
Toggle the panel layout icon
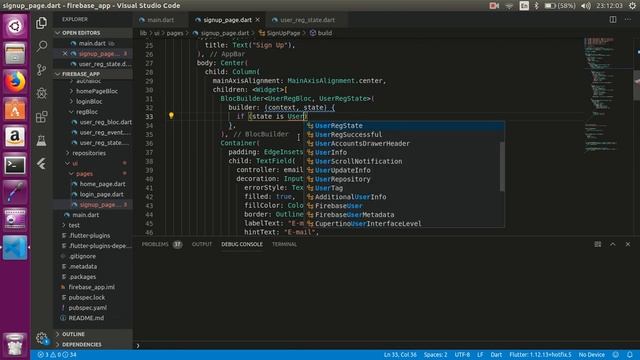click(x=598, y=244)
